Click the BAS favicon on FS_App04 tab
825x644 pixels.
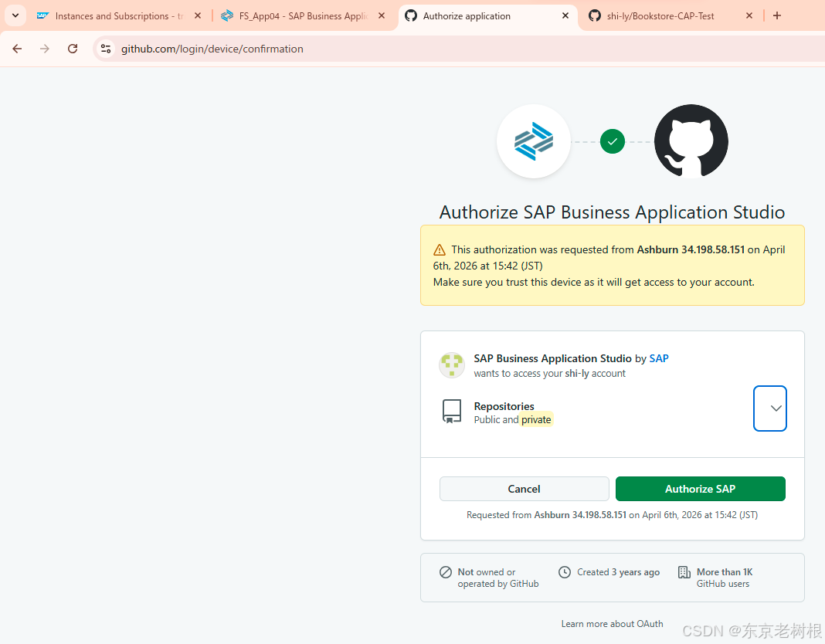[227, 15]
